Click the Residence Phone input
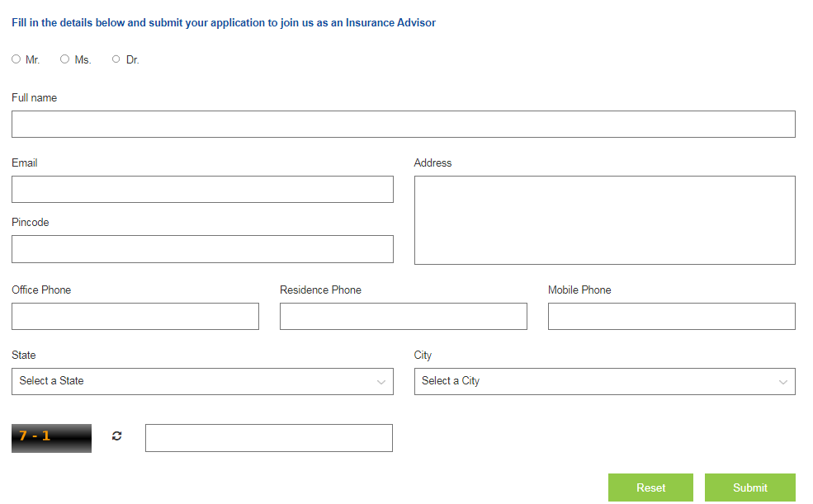Image resolution: width=813 pixels, height=504 pixels. tap(403, 317)
